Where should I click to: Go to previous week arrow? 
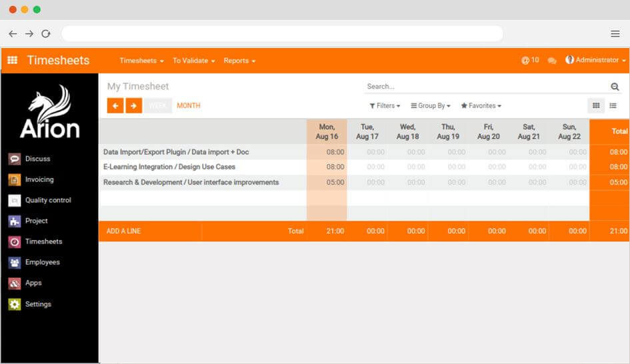tap(115, 105)
